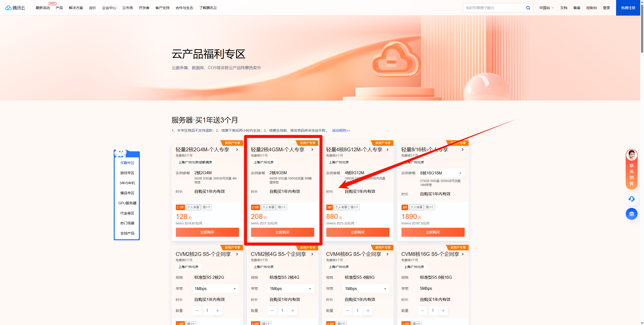Click 立即购买 on the 208元 card
644x325 pixels.
[283, 232]
